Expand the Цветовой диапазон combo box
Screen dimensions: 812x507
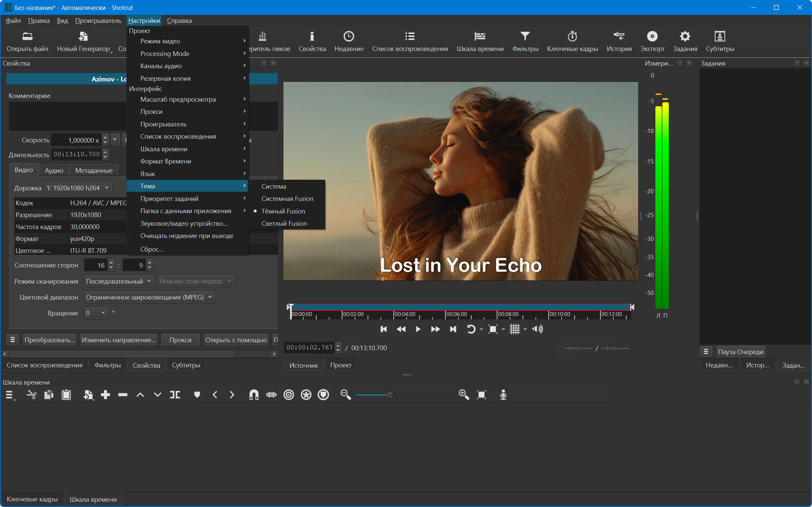coord(149,297)
